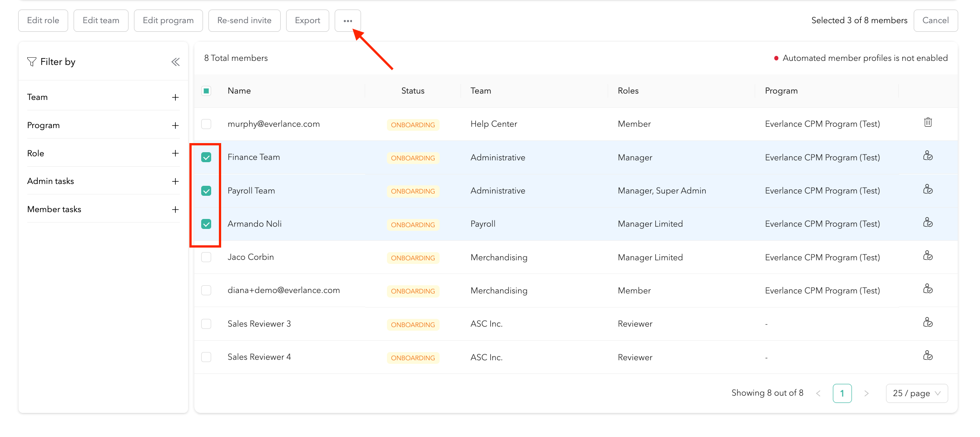980x437 pixels.
Task: Go to the next page arrow
Action: point(866,393)
